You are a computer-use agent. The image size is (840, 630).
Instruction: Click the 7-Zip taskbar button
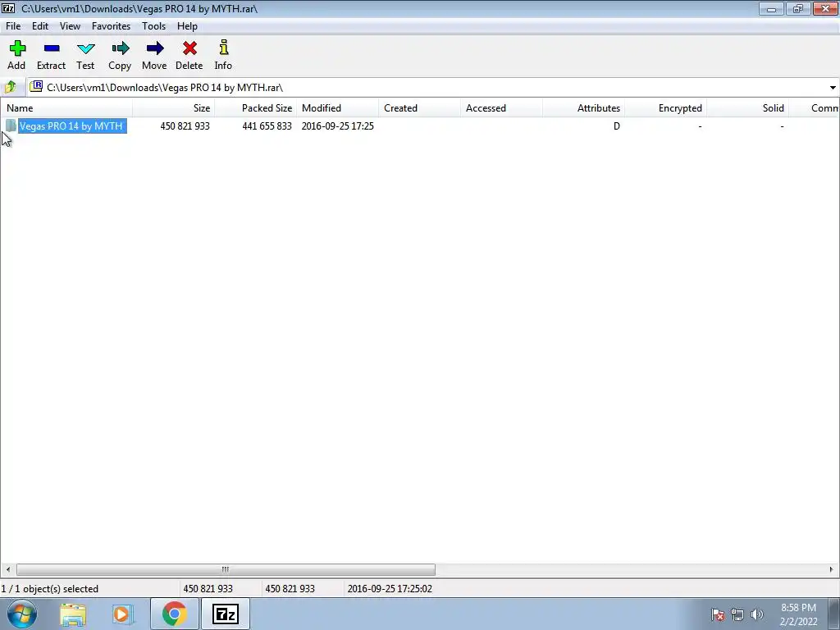[x=226, y=614]
